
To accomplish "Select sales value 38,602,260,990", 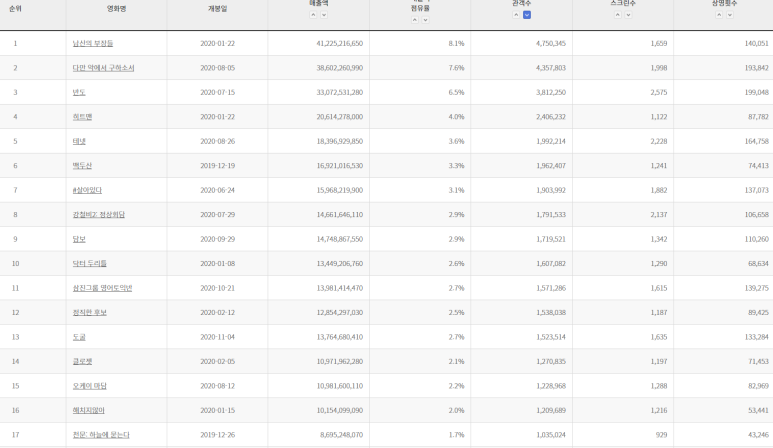I will coord(340,68).
